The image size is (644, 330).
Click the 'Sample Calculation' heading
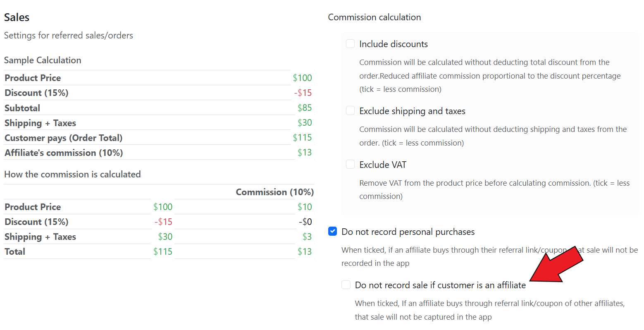[43, 60]
